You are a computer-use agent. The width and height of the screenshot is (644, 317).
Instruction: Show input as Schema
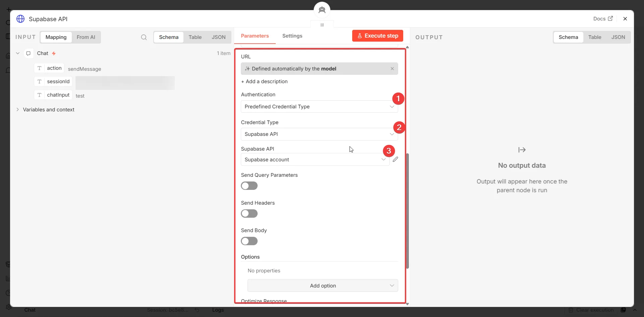[x=169, y=37]
